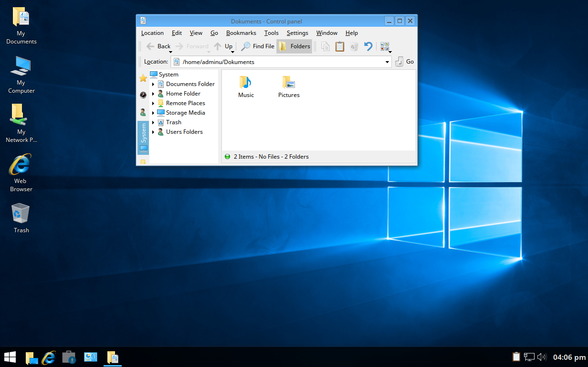Select the Music folder icon
588x367 pixels.
click(x=246, y=82)
